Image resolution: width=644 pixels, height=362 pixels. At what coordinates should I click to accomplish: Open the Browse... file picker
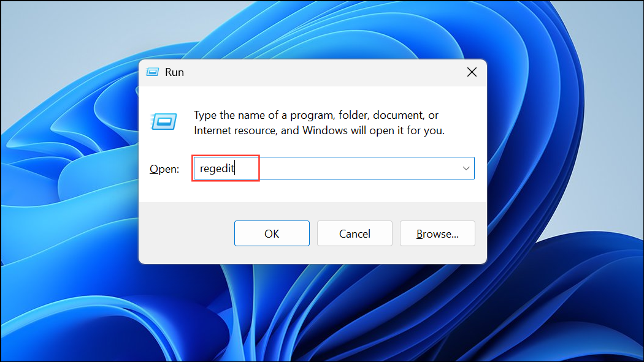tap(437, 233)
